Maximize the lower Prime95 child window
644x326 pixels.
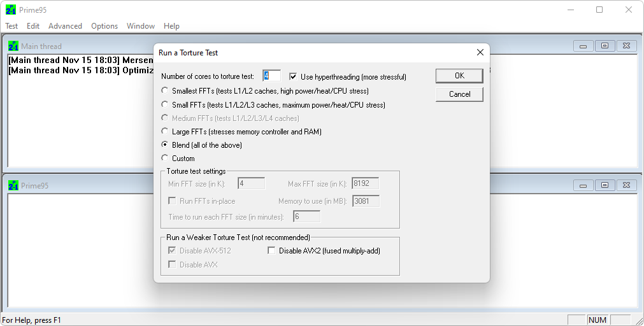[x=605, y=185]
